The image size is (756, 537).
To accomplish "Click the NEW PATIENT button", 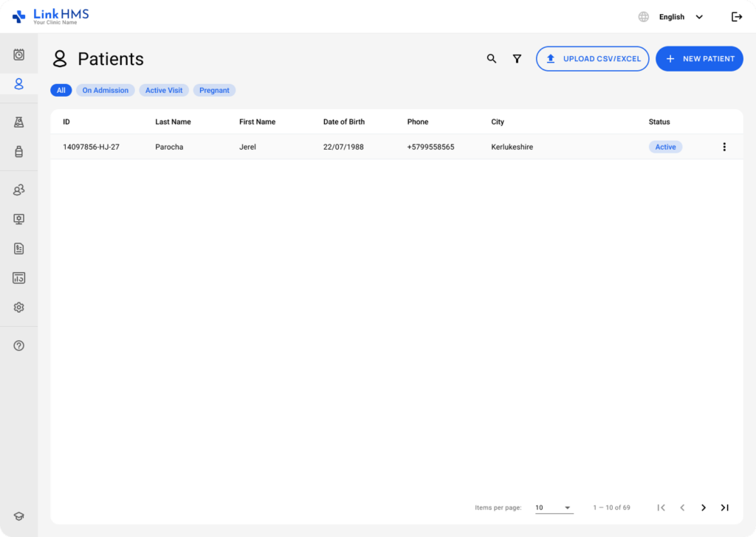I will [699, 58].
